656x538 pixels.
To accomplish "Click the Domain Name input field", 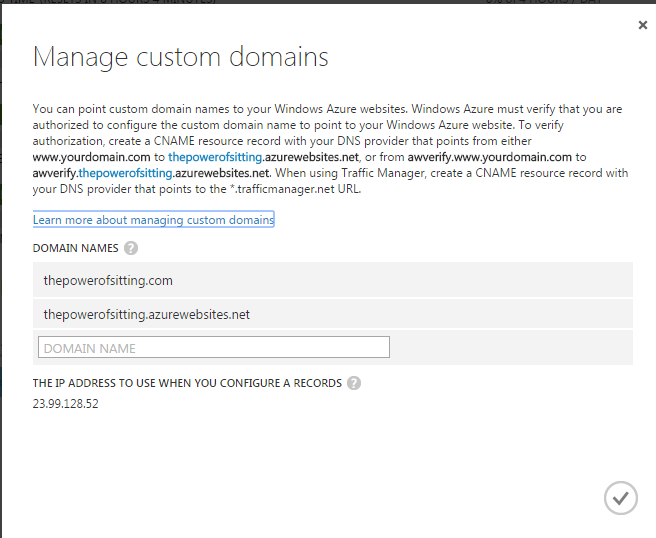I will tap(214, 347).
